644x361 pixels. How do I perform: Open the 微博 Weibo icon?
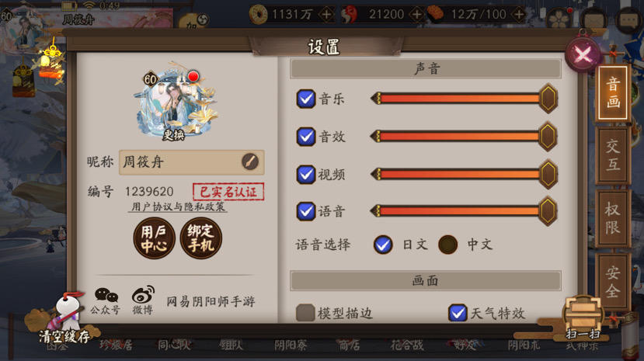point(142,300)
